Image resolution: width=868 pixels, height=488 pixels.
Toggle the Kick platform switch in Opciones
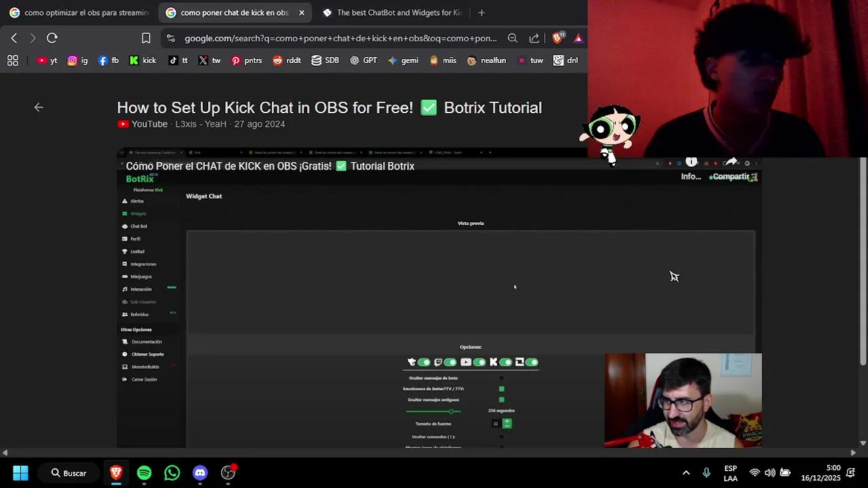[505, 363]
